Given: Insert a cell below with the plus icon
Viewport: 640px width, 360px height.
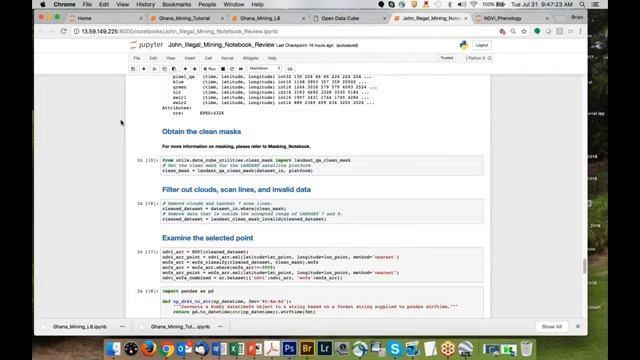Looking at the screenshot, I should point(144,69).
